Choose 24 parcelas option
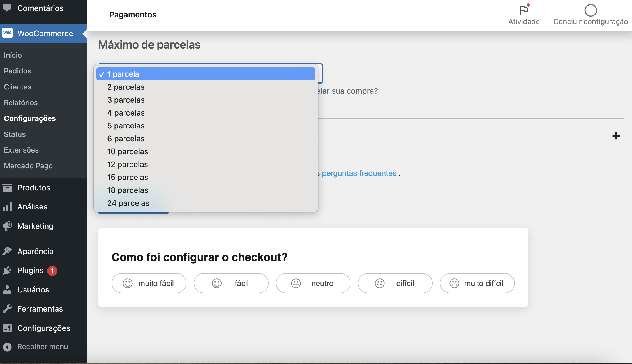Image resolution: width=632 pixels, height=364 pixels. [206, 203]
